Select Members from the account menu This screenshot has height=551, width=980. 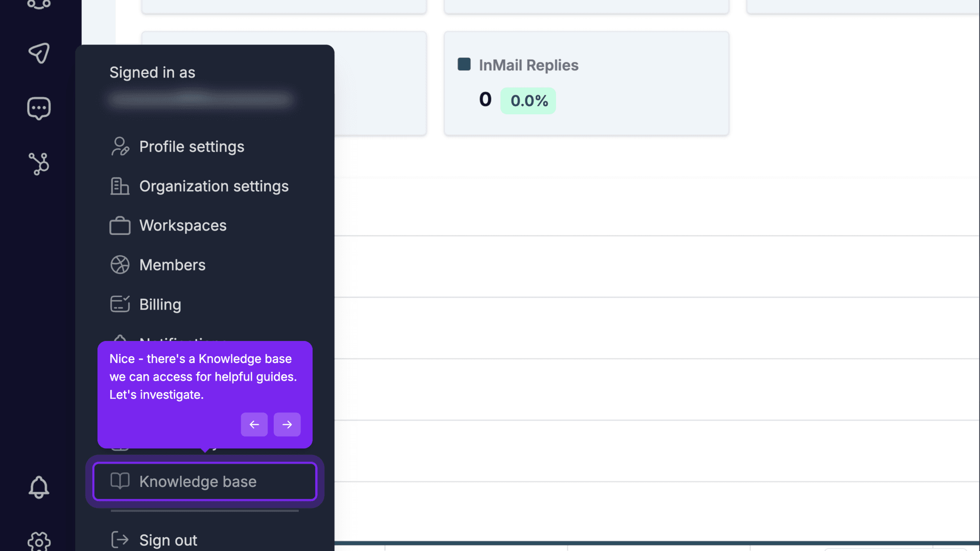(x=172, y=264)
